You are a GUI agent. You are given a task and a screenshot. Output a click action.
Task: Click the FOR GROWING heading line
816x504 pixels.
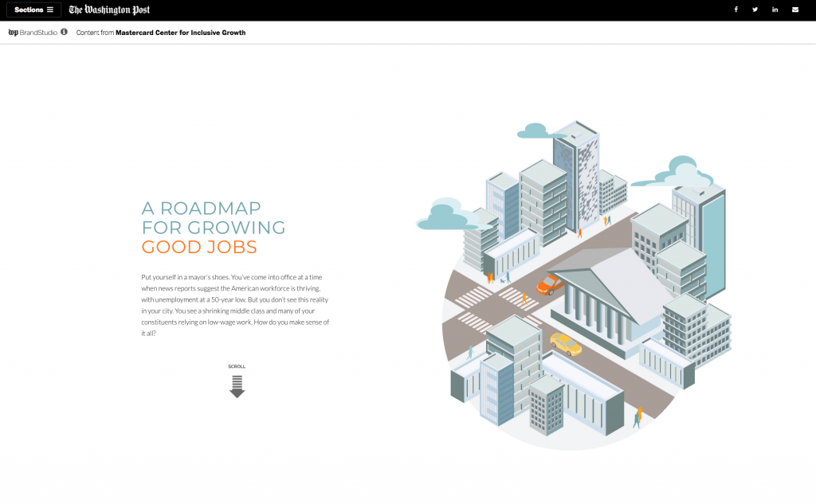pyautogui.click(x=214, y=227)
